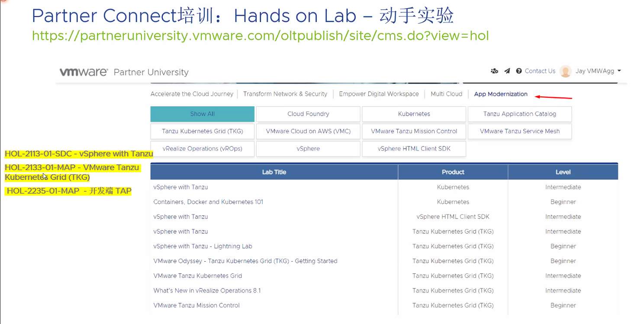Sort by the Lab Title column header
644x324 pixels.
point(274,172)
